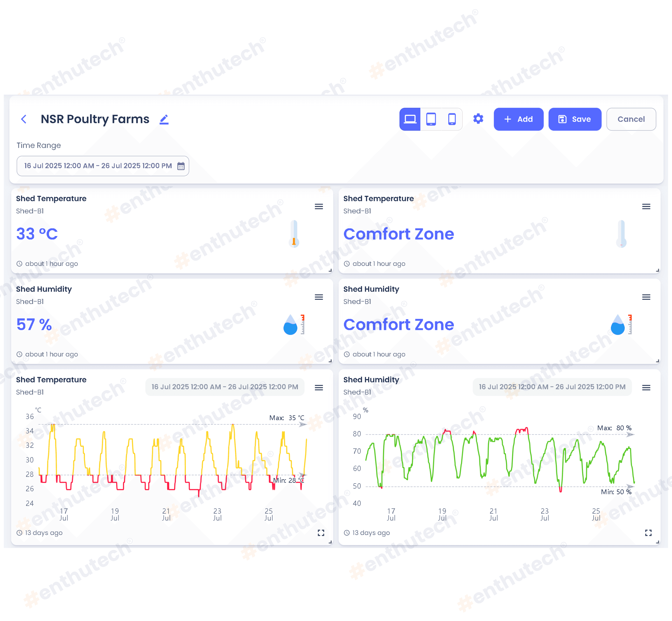The height and width of the screenshot is (621, 672).
Task: Click the 23 Jul tick on temperature chart
Action: pyautogui.click(x=217, y=515)
